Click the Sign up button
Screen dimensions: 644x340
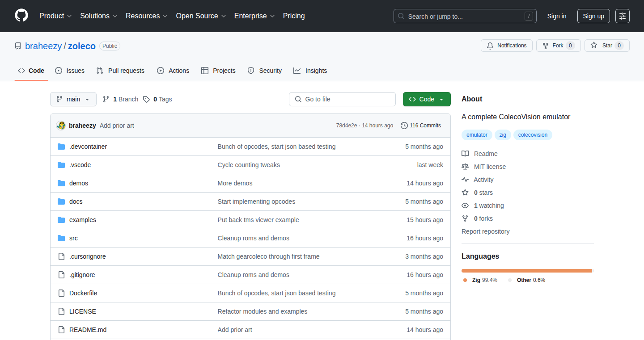(x=593, y=16)
